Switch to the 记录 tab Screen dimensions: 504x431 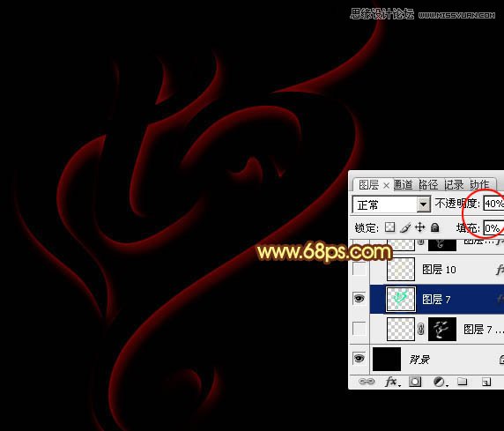[454, 185]
